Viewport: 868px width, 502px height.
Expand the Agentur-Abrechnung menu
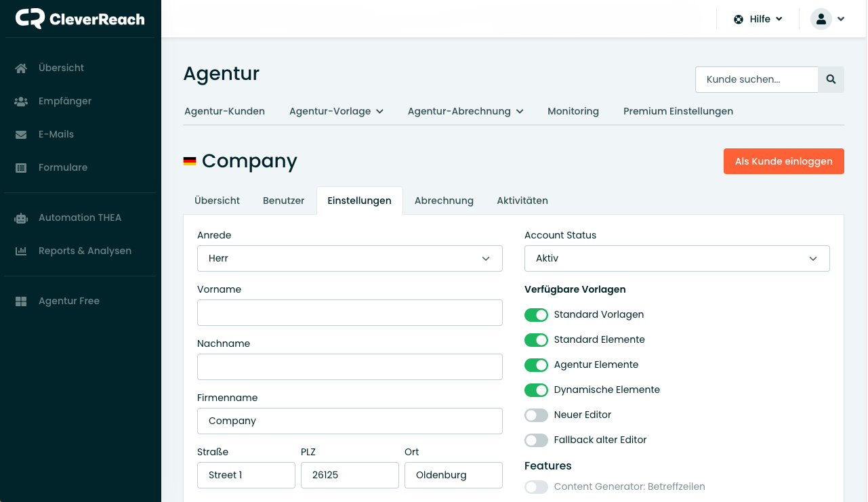[x=466, y=111]
